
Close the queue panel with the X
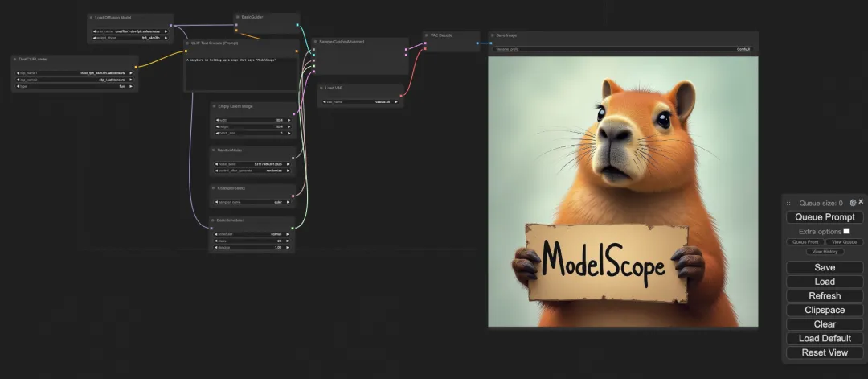pos(861,202)
